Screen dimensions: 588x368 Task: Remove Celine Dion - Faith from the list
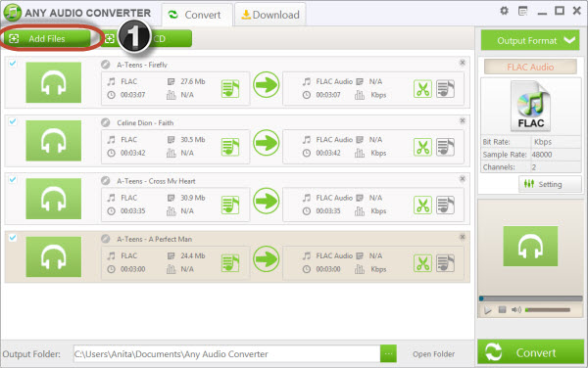point(463,120)
